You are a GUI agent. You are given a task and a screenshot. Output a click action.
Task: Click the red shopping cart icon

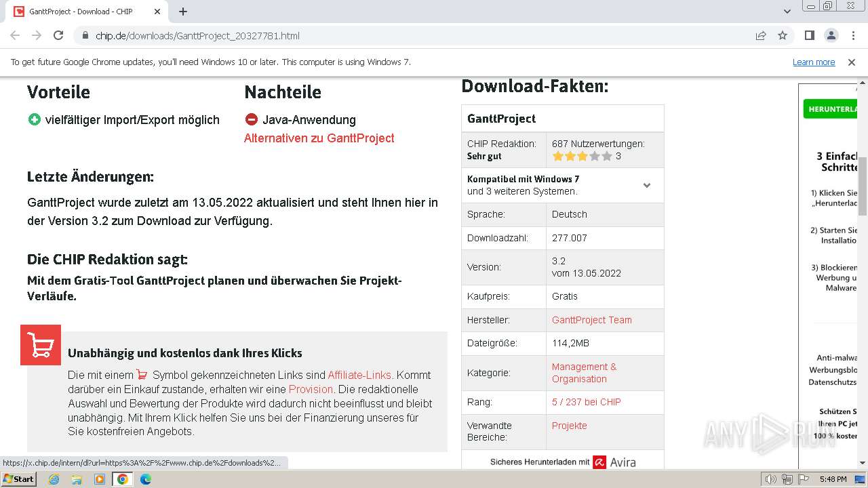(41, 345)
